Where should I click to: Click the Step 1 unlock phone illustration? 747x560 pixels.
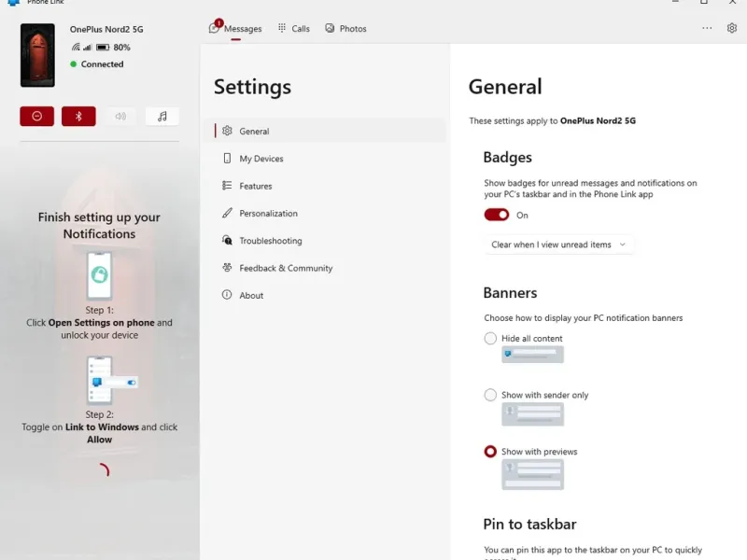100,275
